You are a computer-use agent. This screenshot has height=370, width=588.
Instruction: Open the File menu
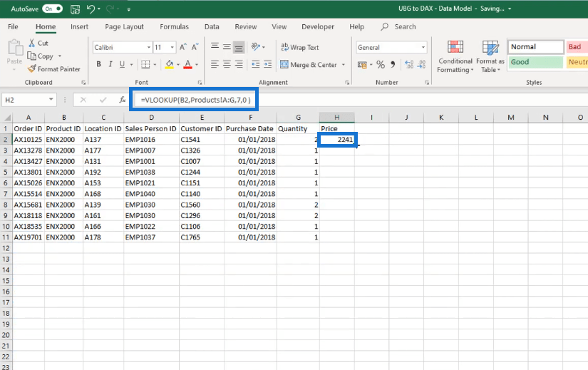13,26
